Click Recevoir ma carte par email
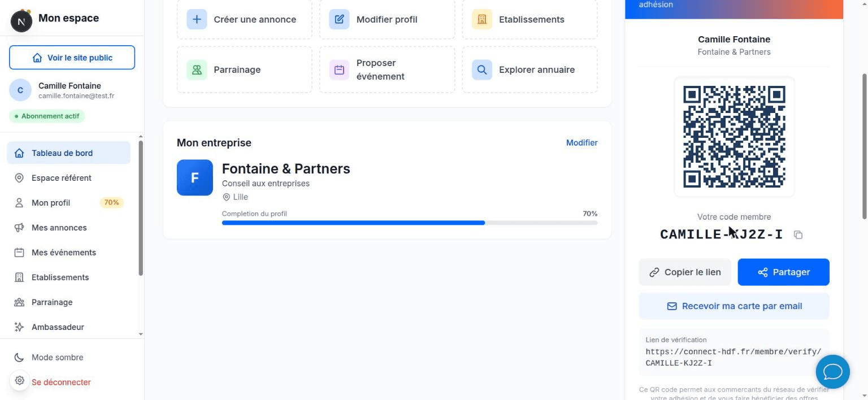Image resolution: width=868 pixels, height=400 pixels. [x=734, y=306]
